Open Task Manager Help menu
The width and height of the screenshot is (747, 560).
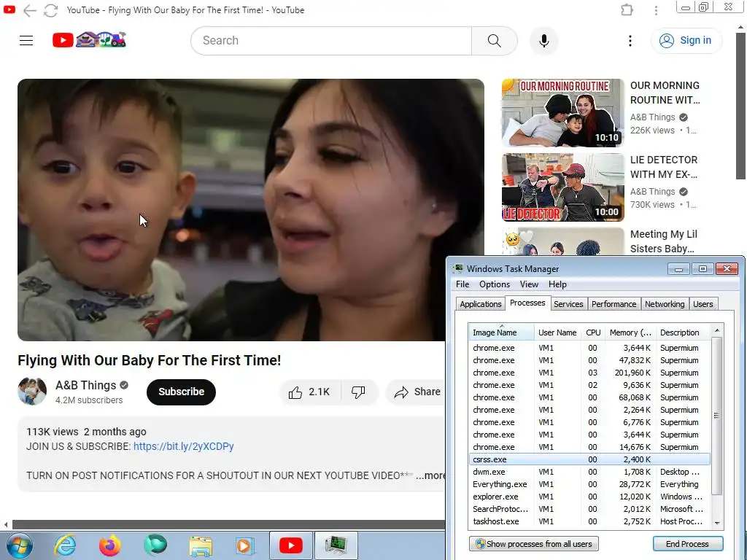click(557, 284)
